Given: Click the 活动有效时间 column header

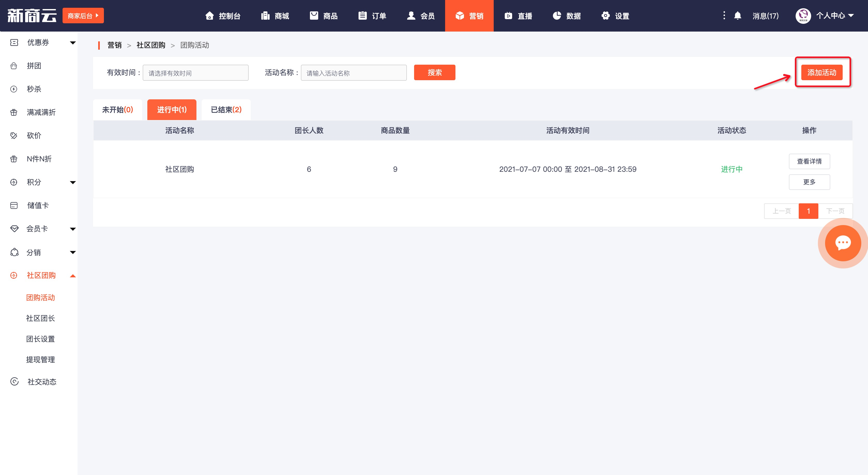Looking at the screenshot, I should pos(568,130).
